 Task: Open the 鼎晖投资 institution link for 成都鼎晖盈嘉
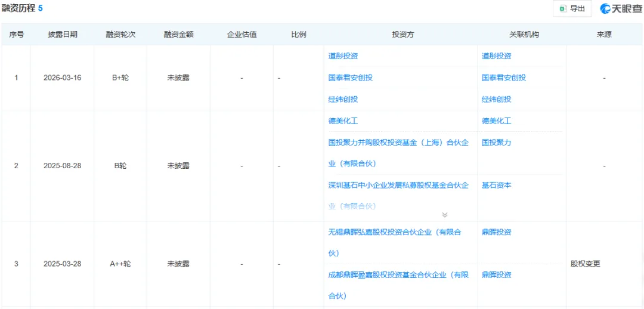pos(497,275)
